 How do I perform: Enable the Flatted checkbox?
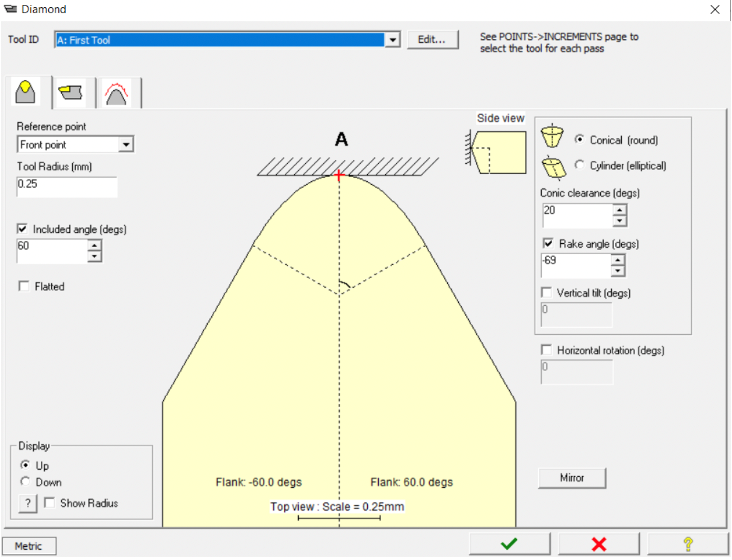24,287
